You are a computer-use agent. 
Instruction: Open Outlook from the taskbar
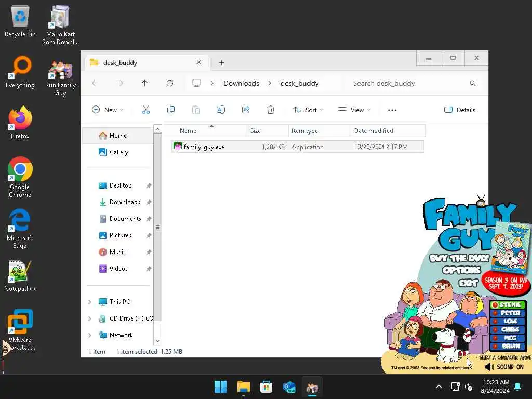pos(289,387)
